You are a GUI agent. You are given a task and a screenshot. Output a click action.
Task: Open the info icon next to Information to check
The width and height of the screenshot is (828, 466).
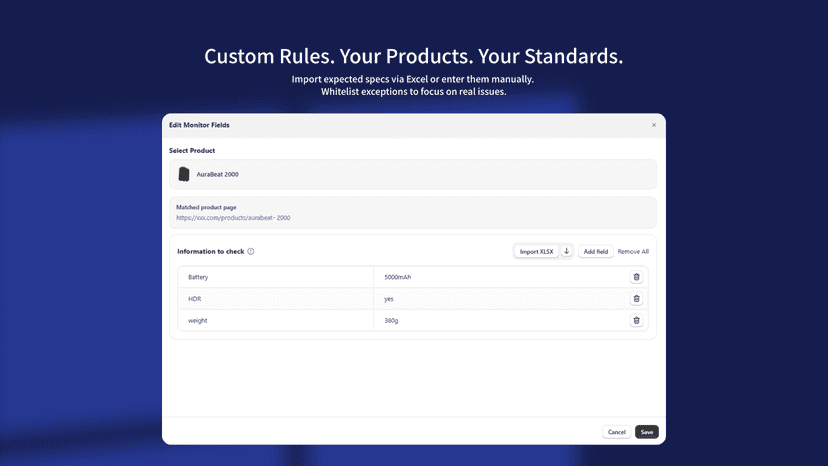(251, 251)
